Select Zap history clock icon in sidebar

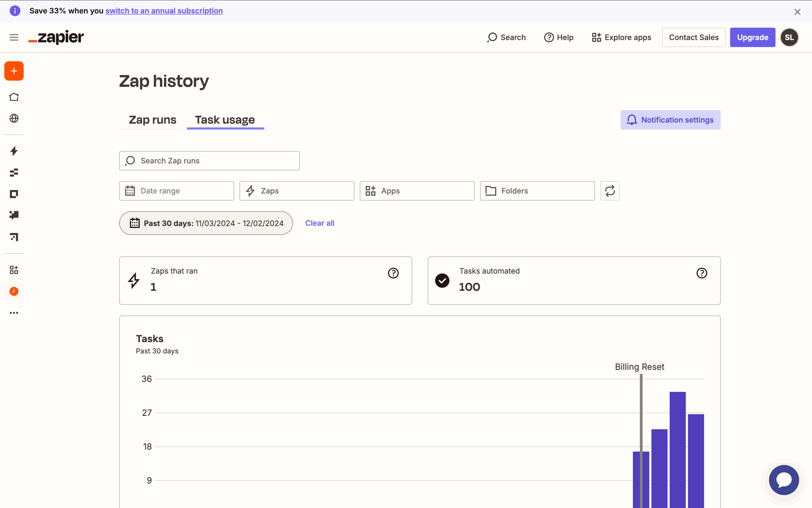pyautogui.click(x=14, y=291)
